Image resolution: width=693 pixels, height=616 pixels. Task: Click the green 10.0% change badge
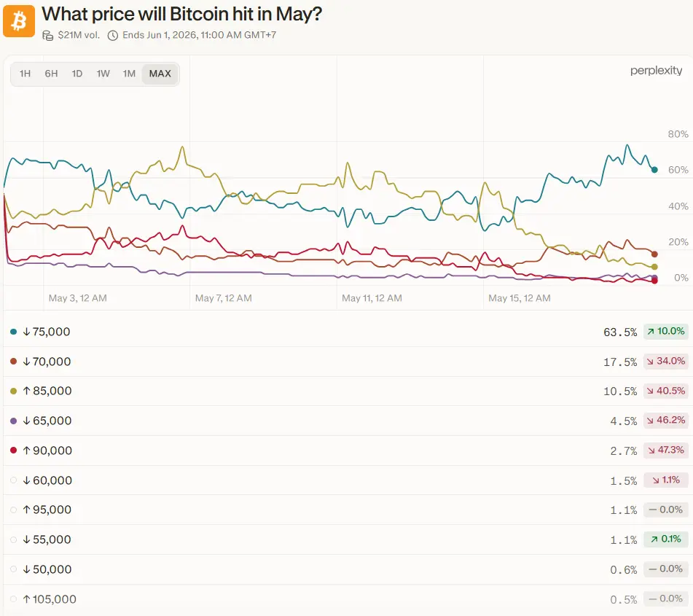point(665,331)
